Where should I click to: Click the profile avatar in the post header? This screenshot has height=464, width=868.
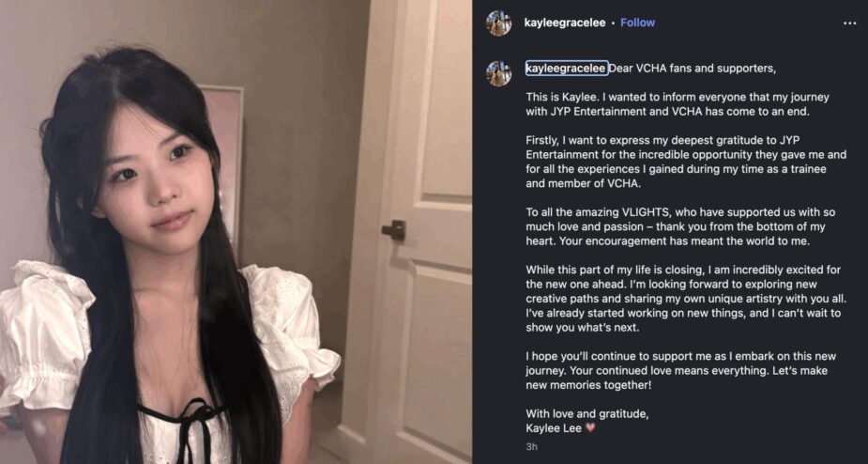click(x=498, y=23)
